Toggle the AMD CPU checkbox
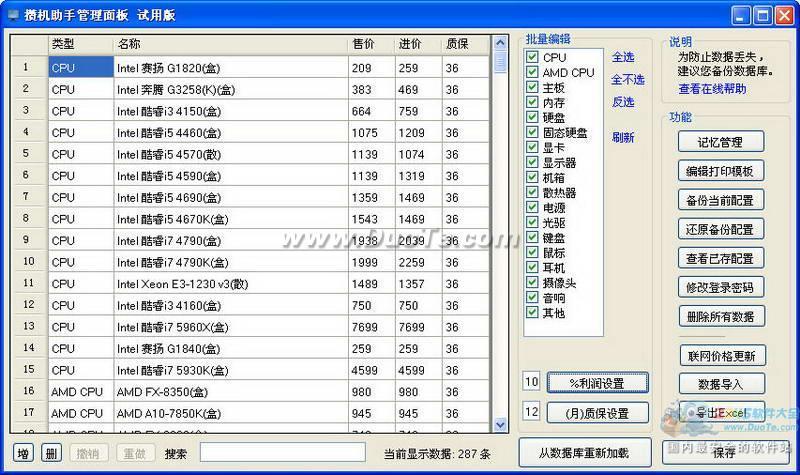 532,72
